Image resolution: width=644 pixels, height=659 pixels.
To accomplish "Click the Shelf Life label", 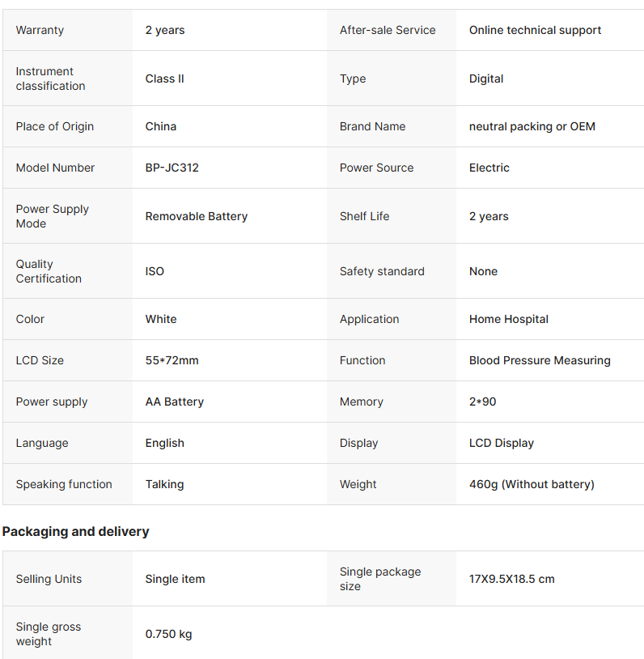I will click(364, 216).
